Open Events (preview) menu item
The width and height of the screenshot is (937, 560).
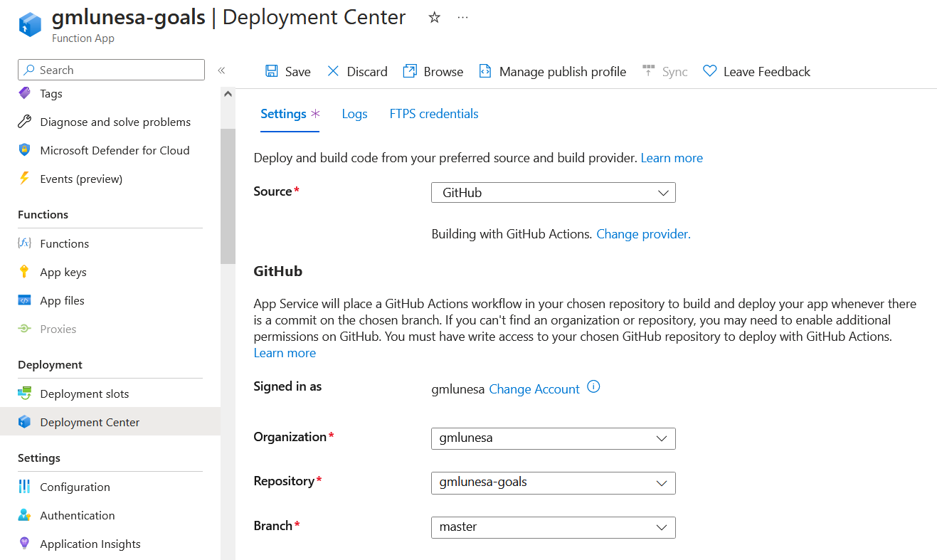[81, 179]
